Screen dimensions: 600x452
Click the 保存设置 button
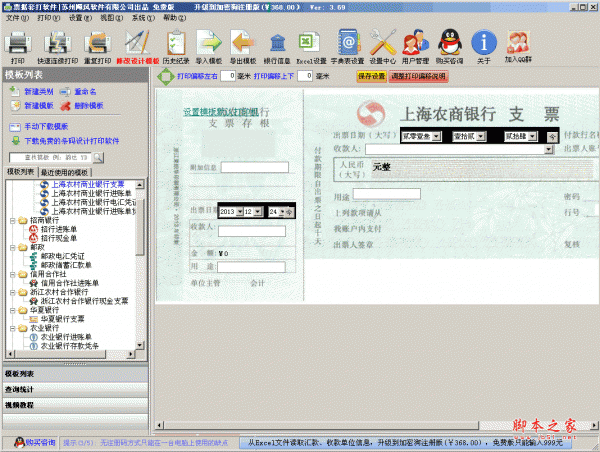[371, 76]
